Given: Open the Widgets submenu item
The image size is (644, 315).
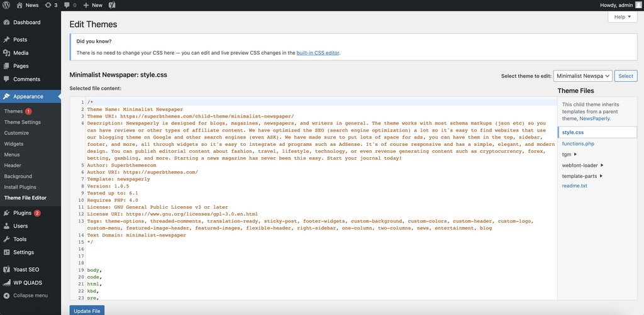Looking at the screenshot, I should pos(14,144).
